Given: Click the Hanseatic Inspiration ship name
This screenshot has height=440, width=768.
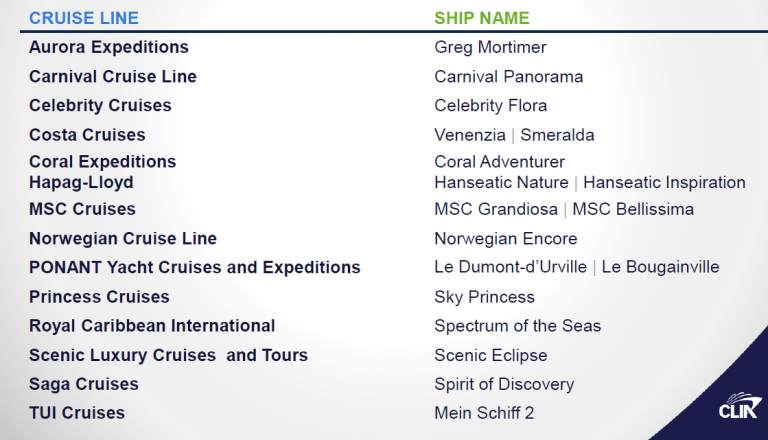Looking at the screenshot, I should point(664,182).
